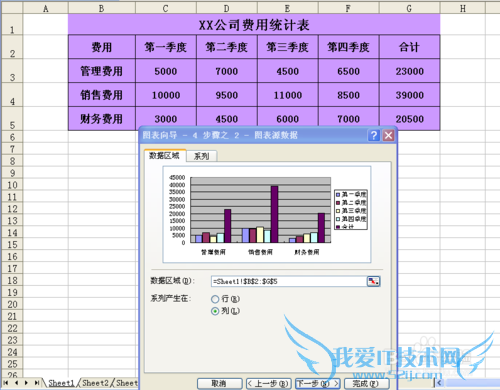
Task: Click cell with value 8500
Action: tap(349, 95)
